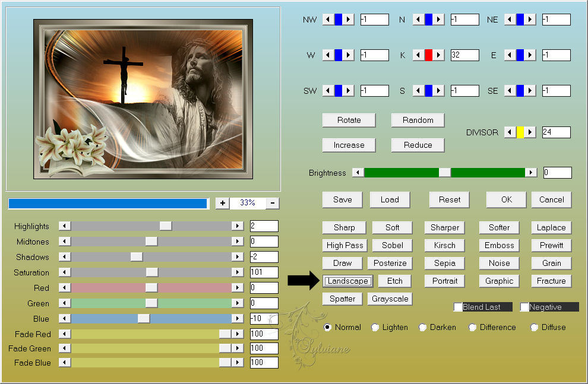Click the image preview thumbnail
Image resolution: width=588 pixels, height=384 pixels.
(143, 99)
